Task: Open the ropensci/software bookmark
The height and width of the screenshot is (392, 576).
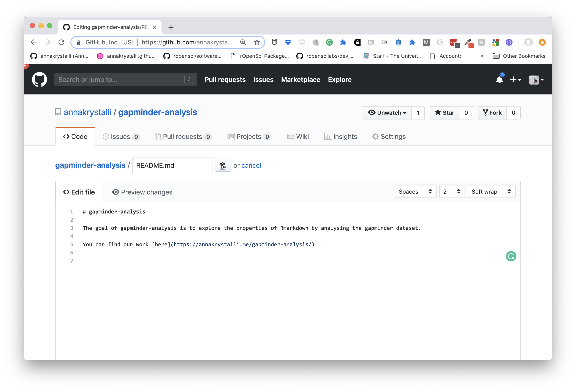Action: coord(192,56)
